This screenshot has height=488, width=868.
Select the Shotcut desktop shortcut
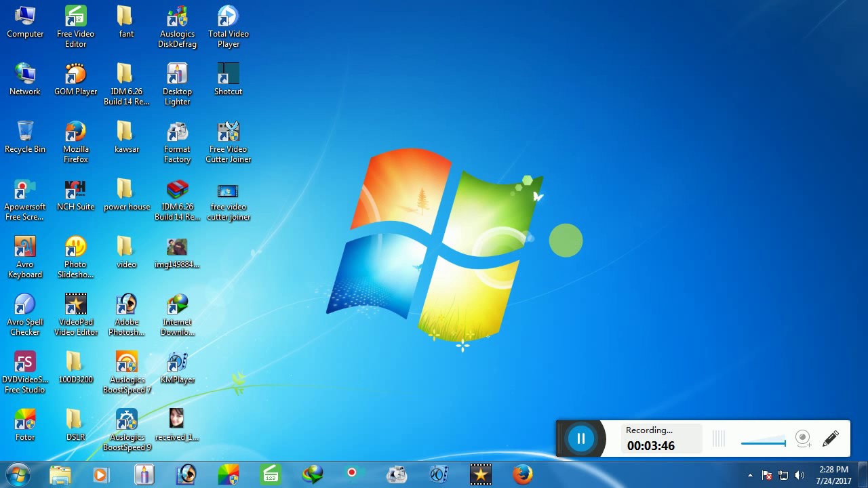point(228,80)
